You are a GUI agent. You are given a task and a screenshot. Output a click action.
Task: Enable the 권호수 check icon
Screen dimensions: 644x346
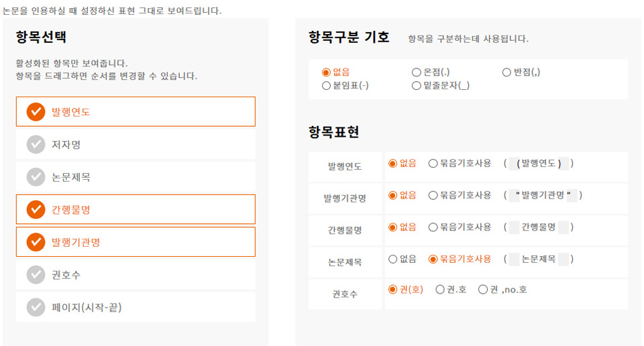36,274
